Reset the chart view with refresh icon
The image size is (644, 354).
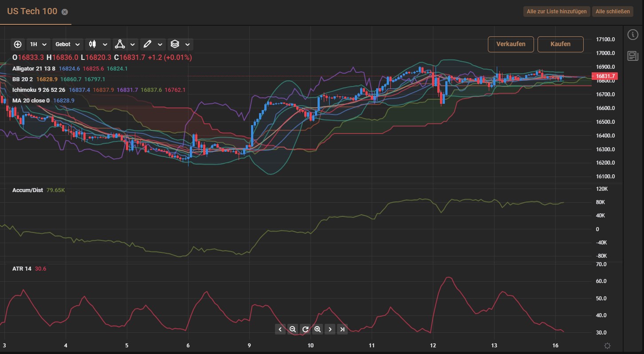pos(305,329)
